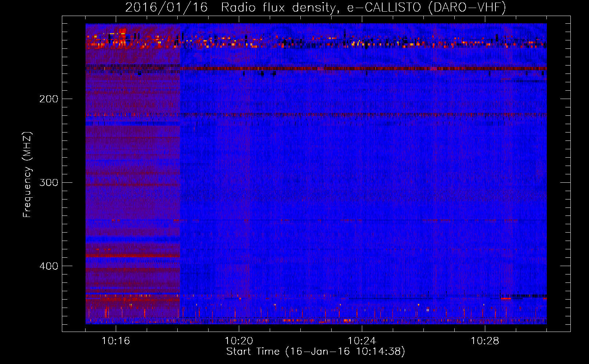Click the 300 frequency tick label
This screenshot has height=364, width=589.
tap(49, 182)
